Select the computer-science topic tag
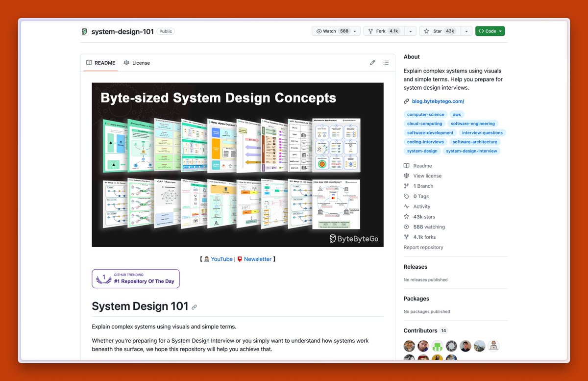 [x=426, y=114]
